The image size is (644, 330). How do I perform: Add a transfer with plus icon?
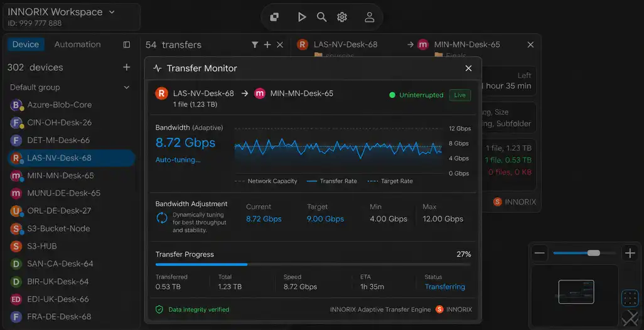tap(267, 45)
